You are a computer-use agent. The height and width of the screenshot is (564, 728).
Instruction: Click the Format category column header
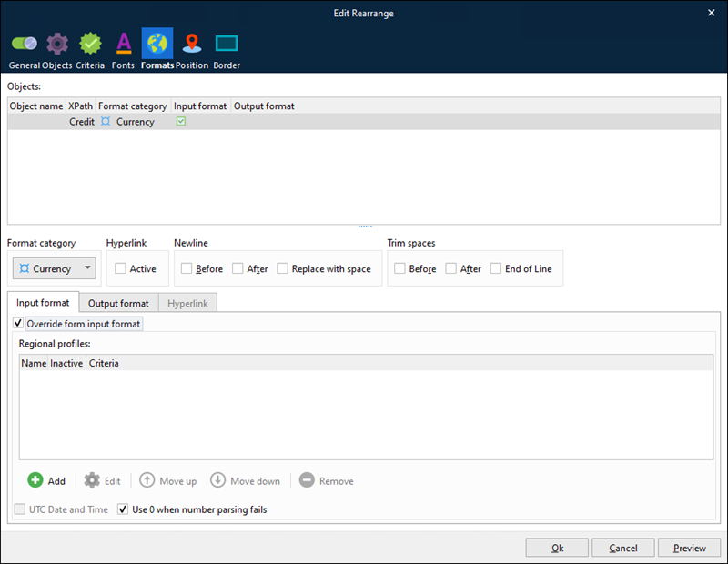point(132,106)
